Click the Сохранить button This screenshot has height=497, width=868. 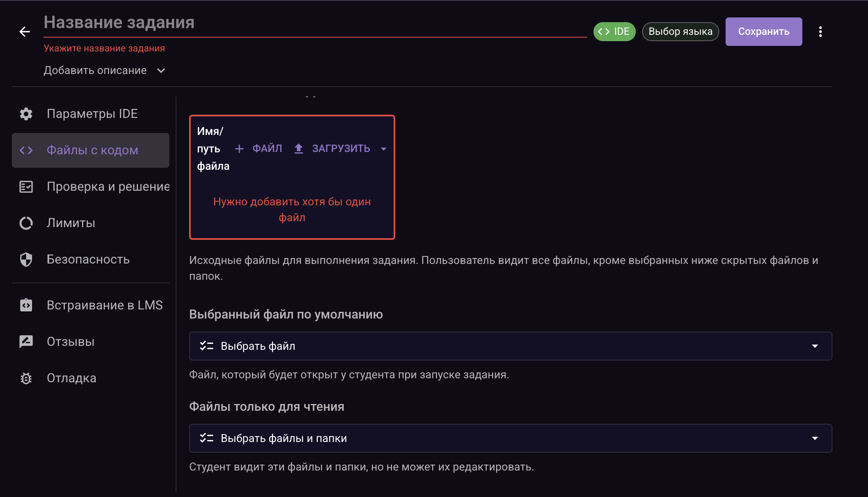point(764,32)
